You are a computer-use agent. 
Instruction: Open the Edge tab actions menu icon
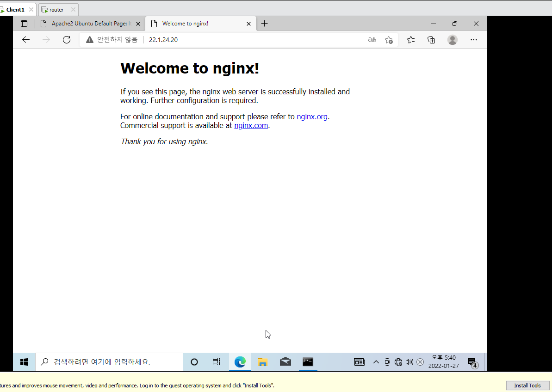24,24
